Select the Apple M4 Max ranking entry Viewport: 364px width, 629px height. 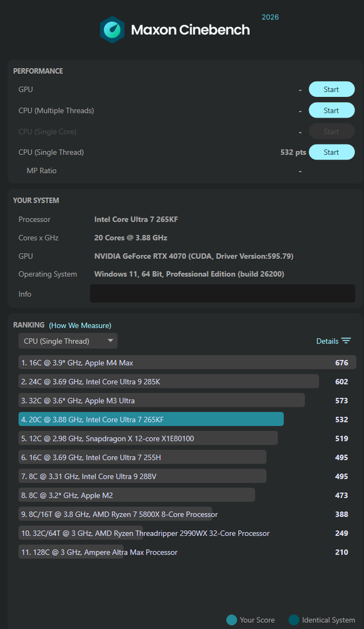(187, 363)
